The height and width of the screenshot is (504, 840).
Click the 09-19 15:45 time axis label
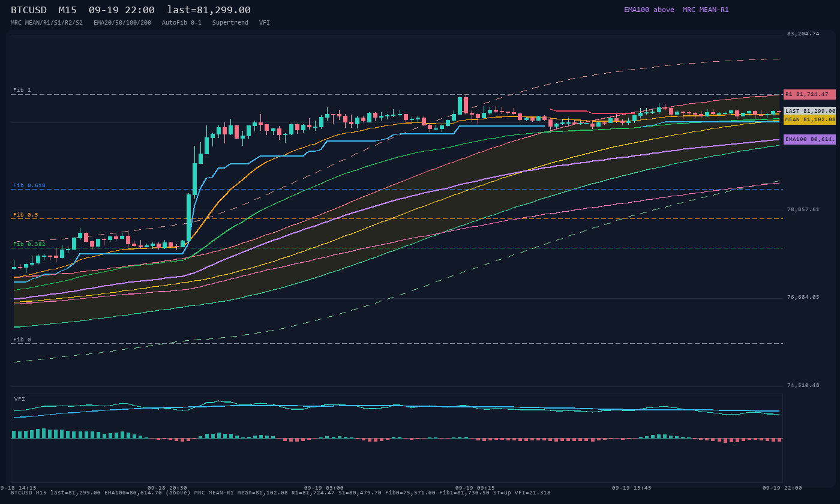(631, 488)
